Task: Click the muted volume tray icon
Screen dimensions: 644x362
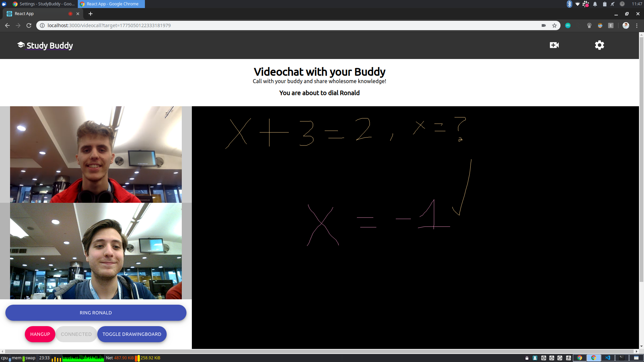Action: 612,4
